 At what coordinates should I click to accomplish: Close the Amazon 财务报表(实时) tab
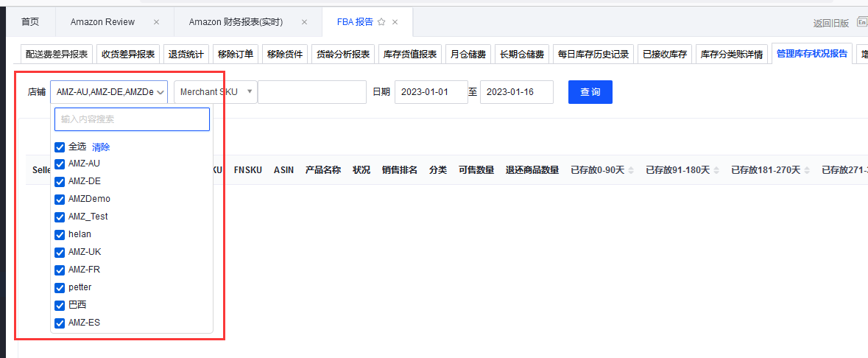click(x=304, y=22)
